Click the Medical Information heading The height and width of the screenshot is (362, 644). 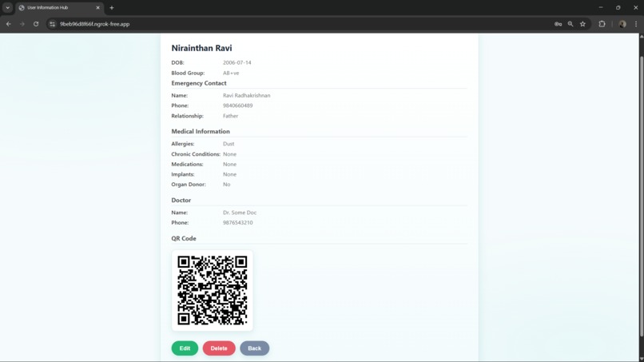(x=201, y=132)
